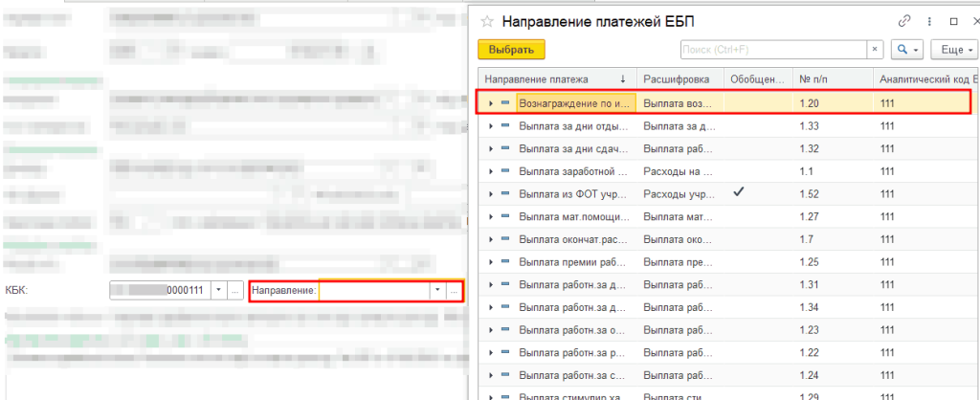Click the ellipsis button next to Направление field
The width and height of the screenshot is (980, 400).
click(454, 291)
